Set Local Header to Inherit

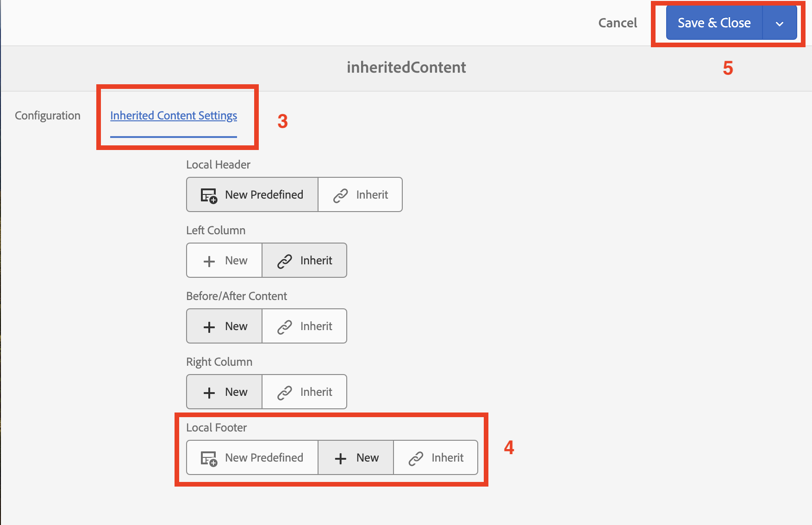click(x=360, y=195)
